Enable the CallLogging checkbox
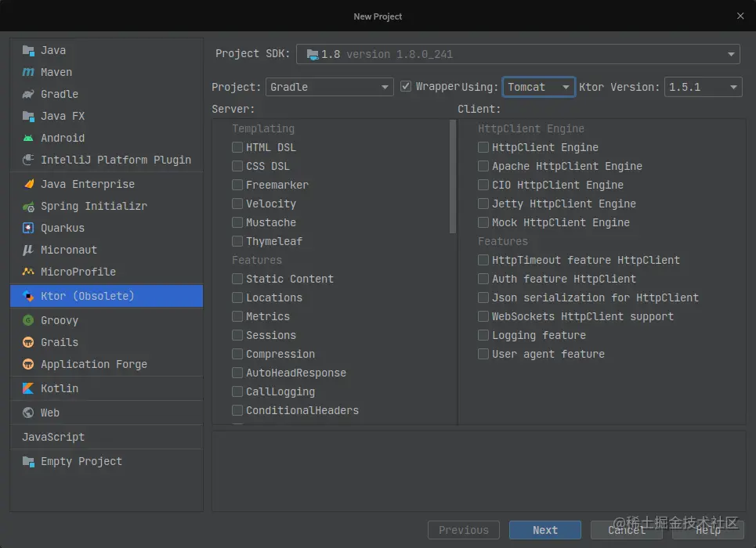The height and width of the screenshot is (548, 756). (237, 391)
